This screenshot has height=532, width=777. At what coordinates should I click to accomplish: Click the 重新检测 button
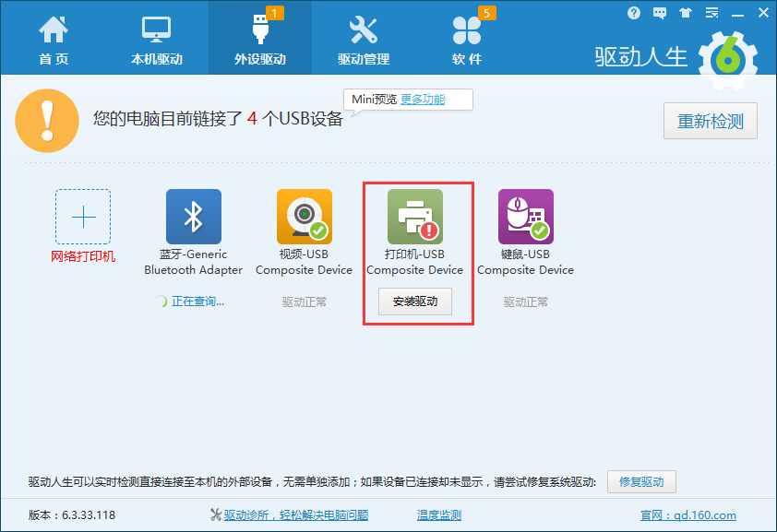tap(711, 121)
